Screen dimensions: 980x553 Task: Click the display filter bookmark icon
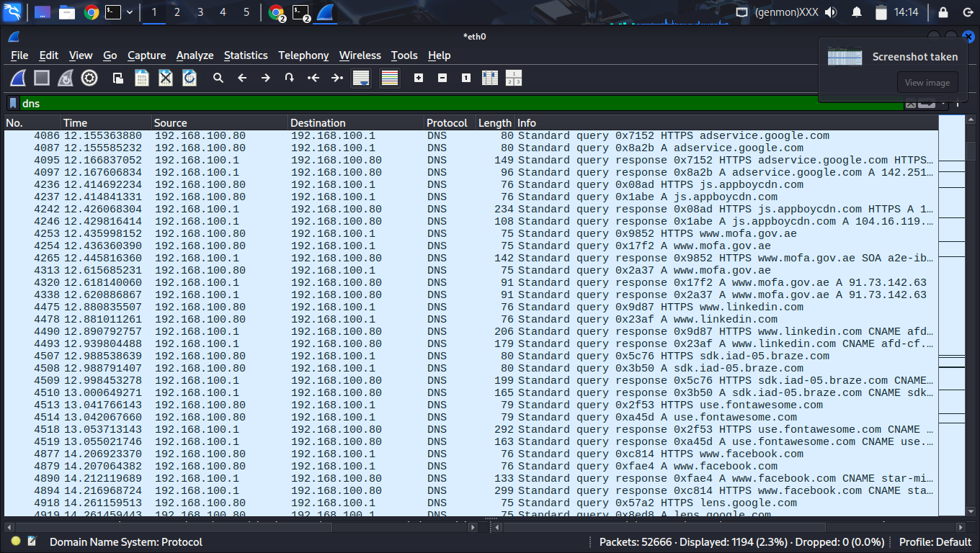(13, 104)
